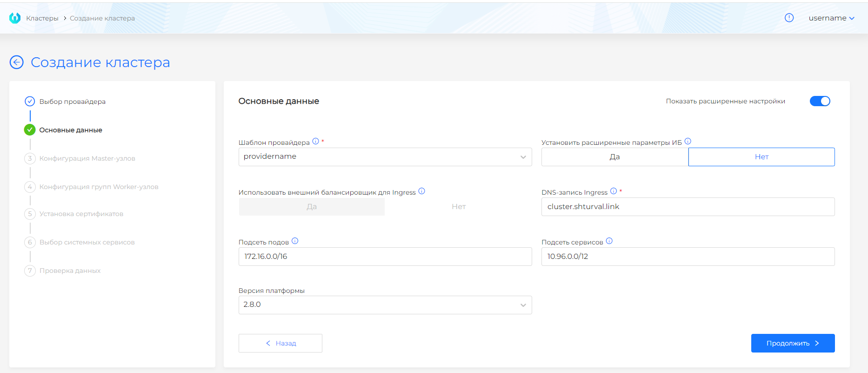Toggle Показать расширенные настройки switch
The height and width of the screenshot is (373, 868).
click(820, 101)
